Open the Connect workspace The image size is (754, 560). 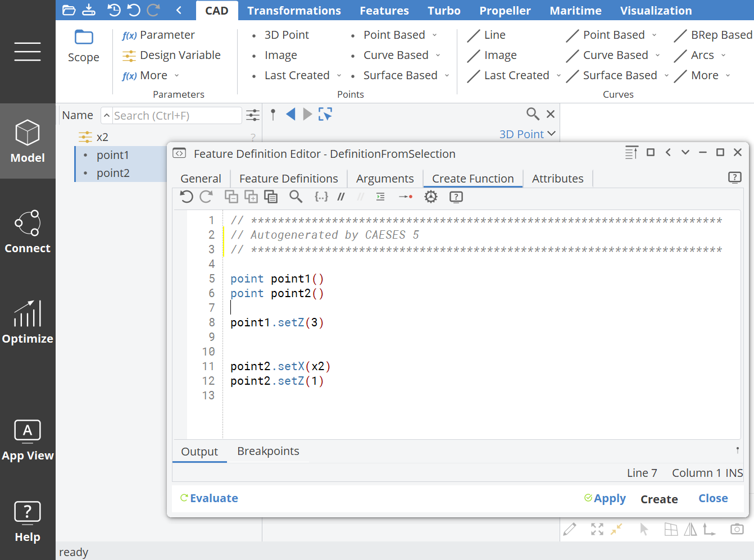[28, 231]
